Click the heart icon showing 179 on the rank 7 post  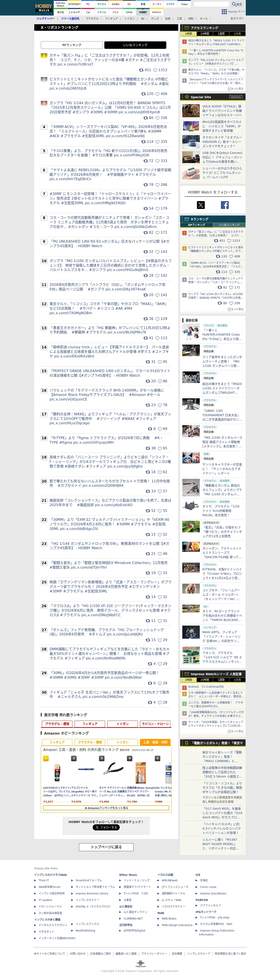pos(157,209)
